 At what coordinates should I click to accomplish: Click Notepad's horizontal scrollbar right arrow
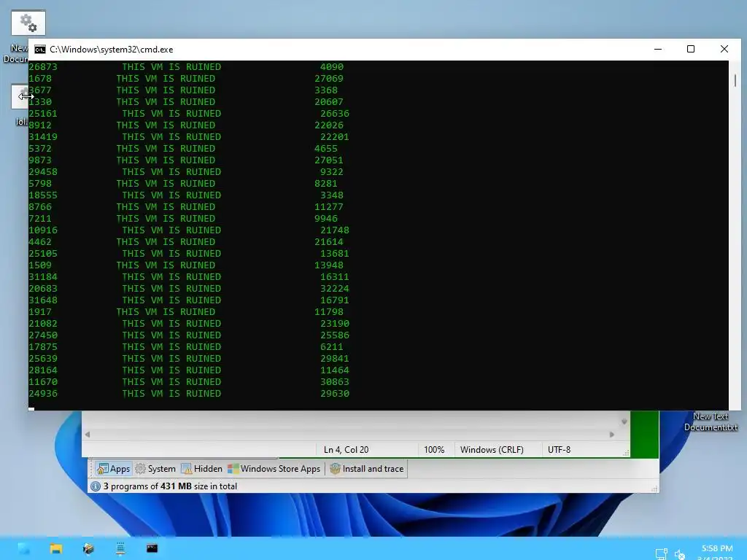point(612,435)
